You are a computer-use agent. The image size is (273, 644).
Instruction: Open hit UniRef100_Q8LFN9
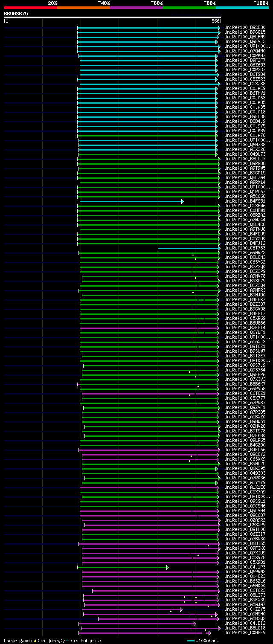245,37
